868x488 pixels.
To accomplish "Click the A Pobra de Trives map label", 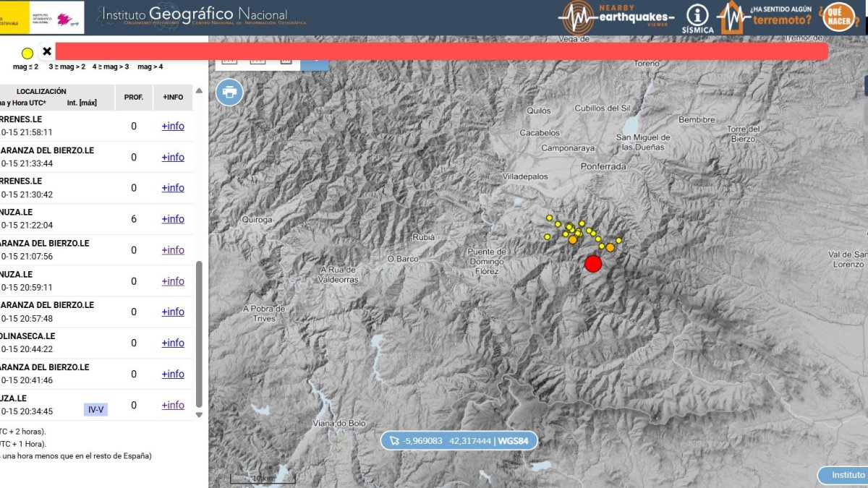I will pyautogui.click(x=265, y=313).
